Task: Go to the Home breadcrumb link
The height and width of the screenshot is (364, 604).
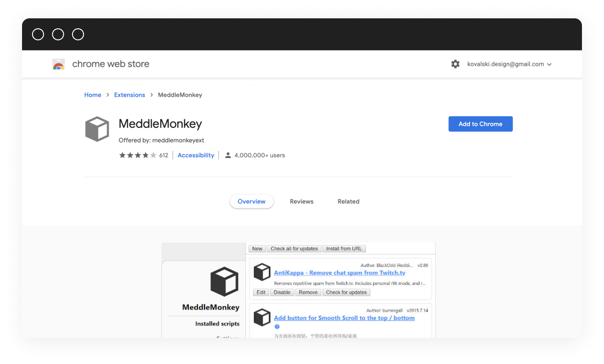Action: click(93, 95)
